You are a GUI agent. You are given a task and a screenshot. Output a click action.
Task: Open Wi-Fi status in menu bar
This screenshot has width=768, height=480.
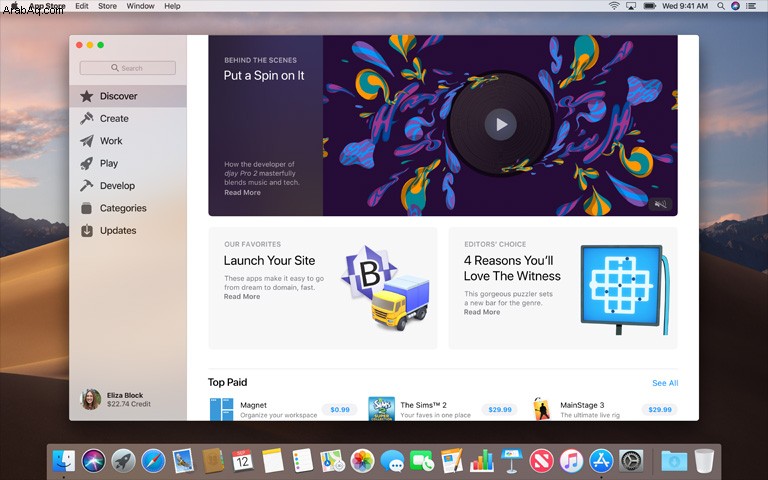click(x=614, y=6)
